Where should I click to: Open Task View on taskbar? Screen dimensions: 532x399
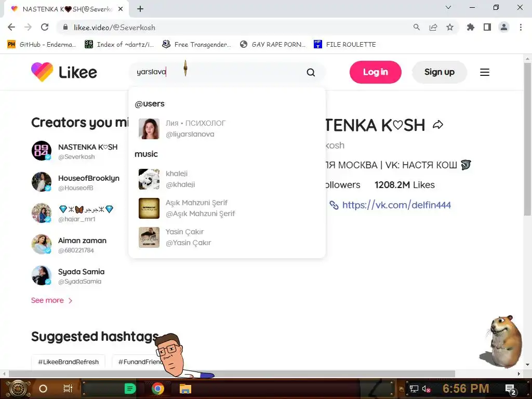(x=68, y=389)
